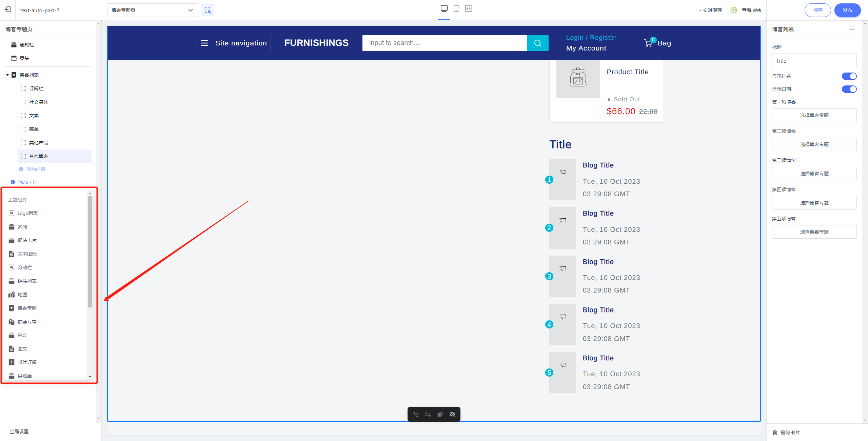Image resolution: width=868 pixels, height=441 pixels.
Task: Toggle the 显示日期 switch
Action: tap(849, 89)
